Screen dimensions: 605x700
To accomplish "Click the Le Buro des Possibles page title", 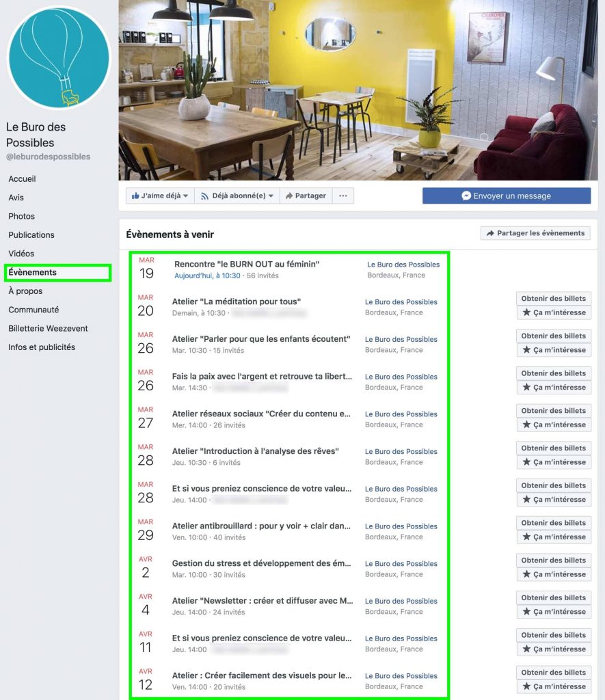I will 36,135.
